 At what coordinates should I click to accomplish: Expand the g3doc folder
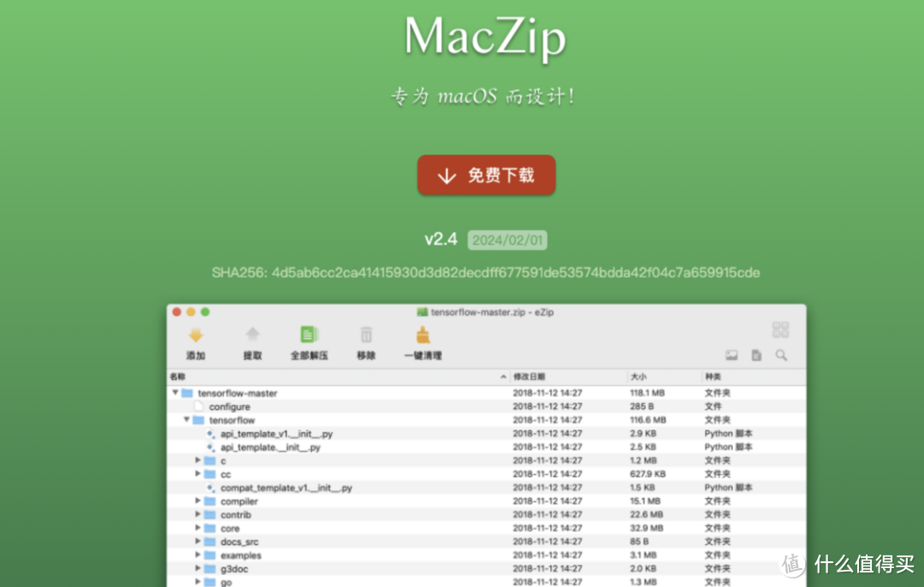[198, 569]
